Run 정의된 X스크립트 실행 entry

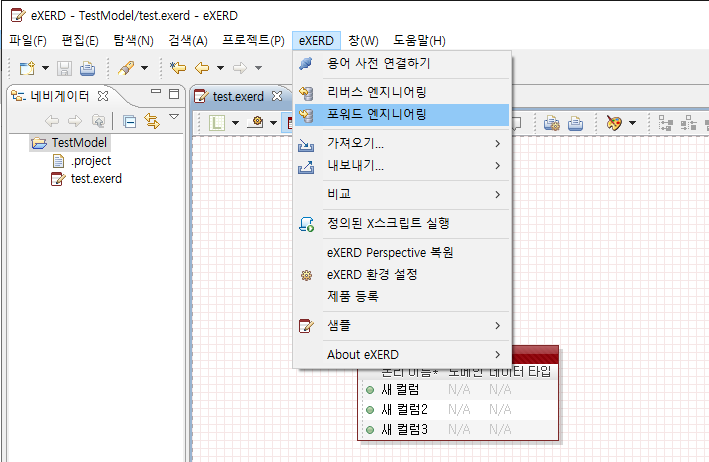(x=402, y=224)
